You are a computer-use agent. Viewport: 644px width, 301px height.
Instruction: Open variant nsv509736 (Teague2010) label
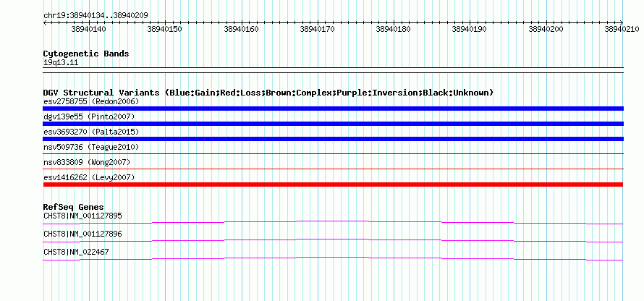91,147
